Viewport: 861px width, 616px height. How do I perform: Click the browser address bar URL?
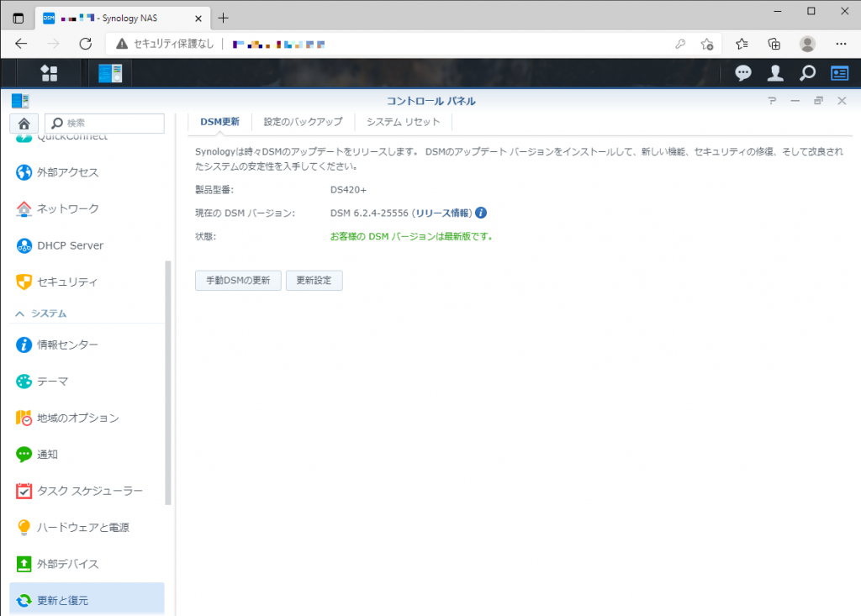coord(279,44)
